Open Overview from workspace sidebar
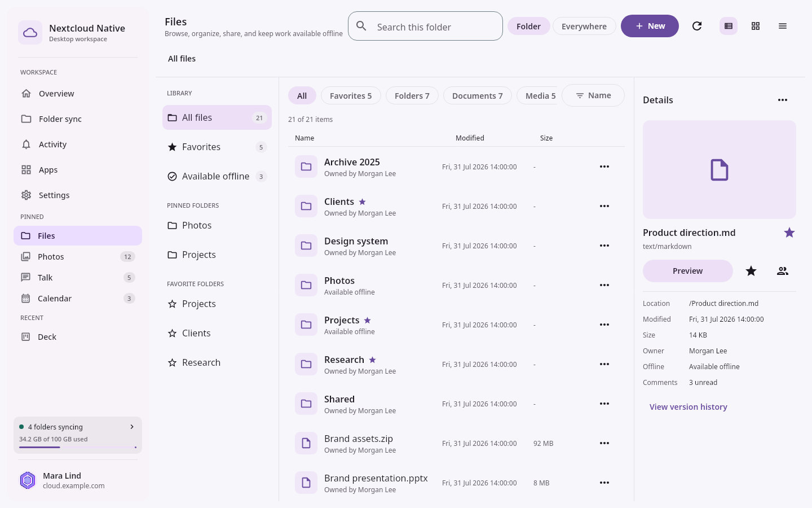 [78, 94]
